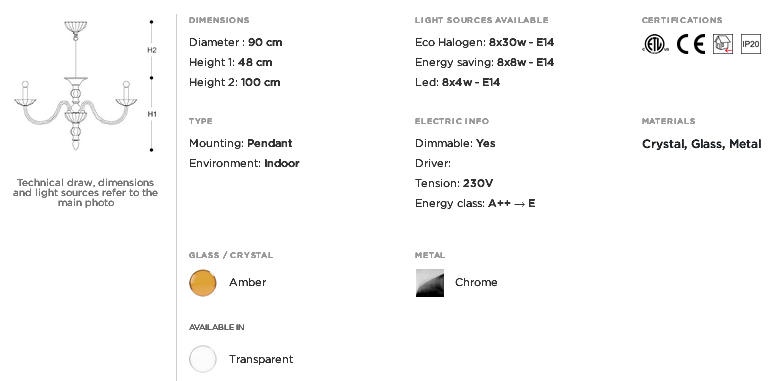Screen dimensions: 778x381
Task: Select the Transparent glass swatch
Action: pyautogui.click(x=202, y=359)
